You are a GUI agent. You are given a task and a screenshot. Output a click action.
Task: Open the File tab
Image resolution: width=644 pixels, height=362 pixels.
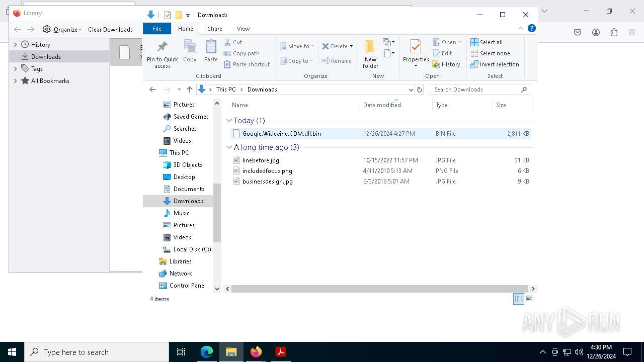pyautogui.click(x=157, y=29)
